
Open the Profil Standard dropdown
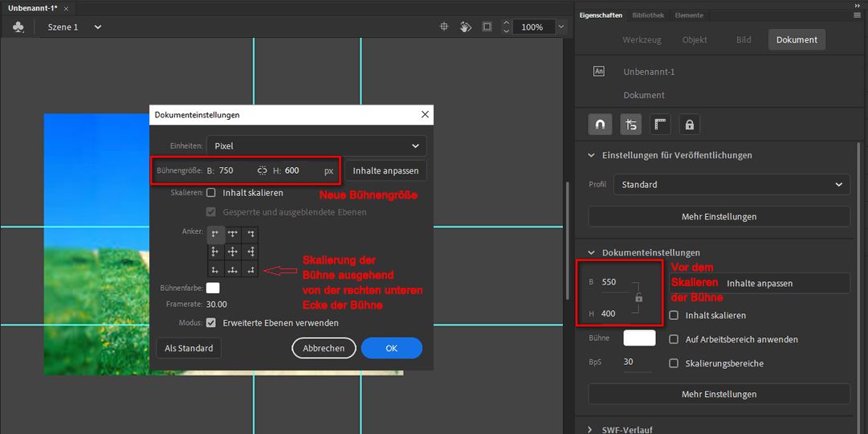click(x=731, y=184)
